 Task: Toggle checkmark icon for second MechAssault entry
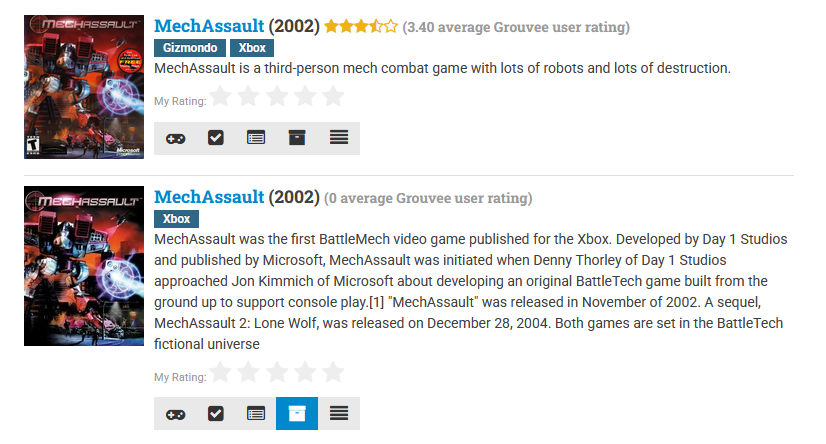(x=216, y=413)
